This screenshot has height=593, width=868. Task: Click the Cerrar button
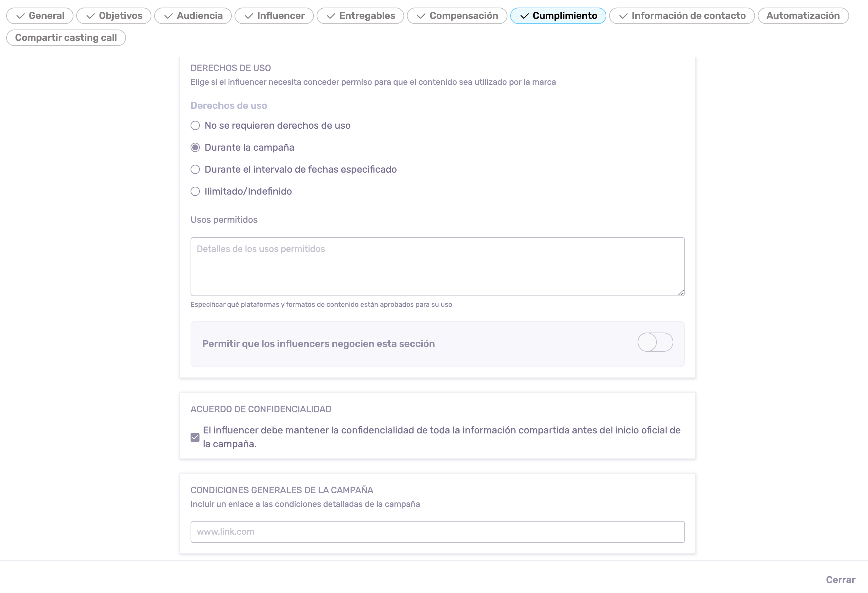[x=841, y=580]
